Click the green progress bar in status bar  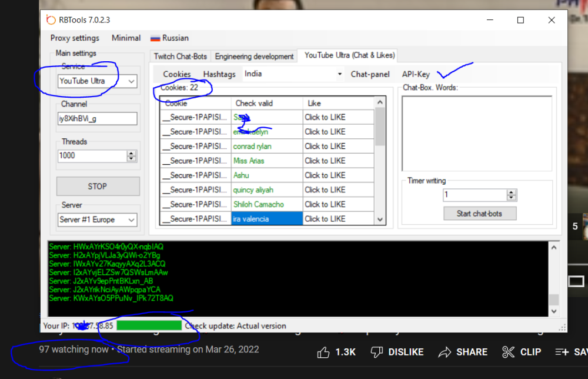149,325
